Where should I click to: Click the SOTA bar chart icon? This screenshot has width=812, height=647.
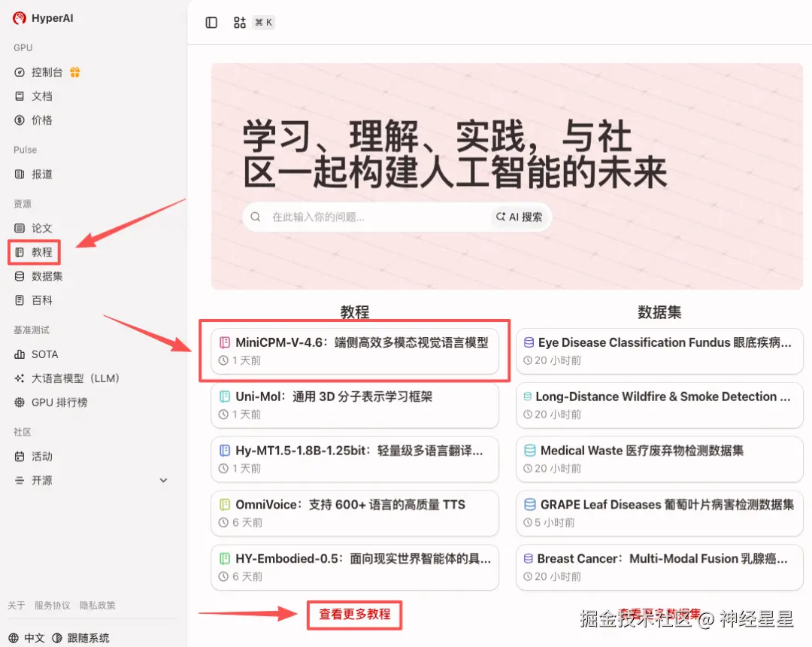[20, 354]
